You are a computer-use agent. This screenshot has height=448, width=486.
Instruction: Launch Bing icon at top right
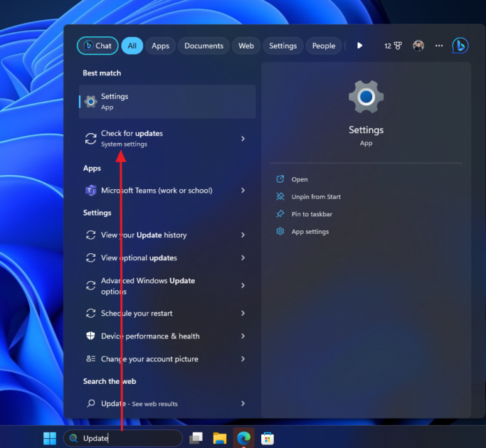point(460,46)
